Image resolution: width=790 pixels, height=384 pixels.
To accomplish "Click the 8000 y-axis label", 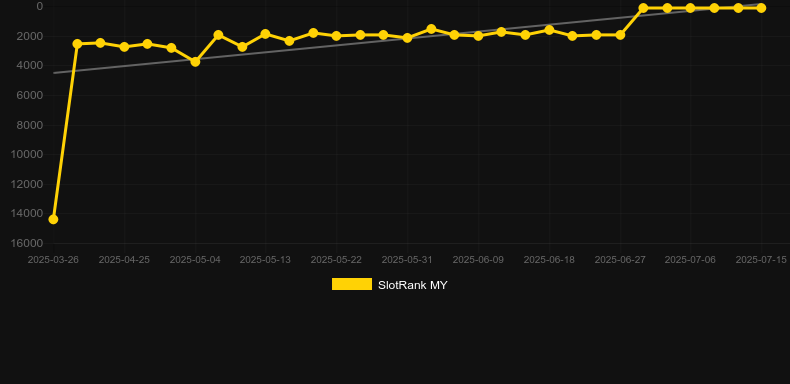I will point(30,125).
